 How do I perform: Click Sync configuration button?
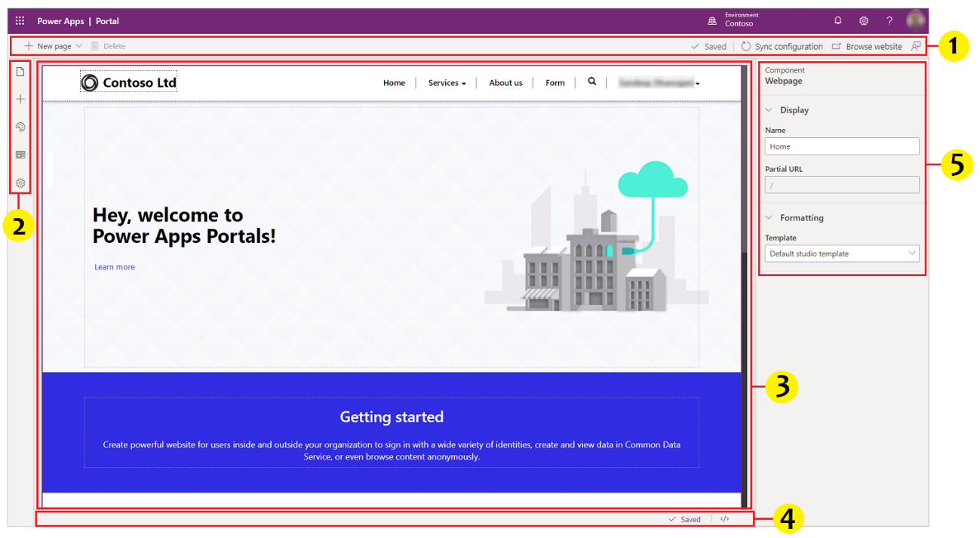pyautogui.click(x=782, y=46)
